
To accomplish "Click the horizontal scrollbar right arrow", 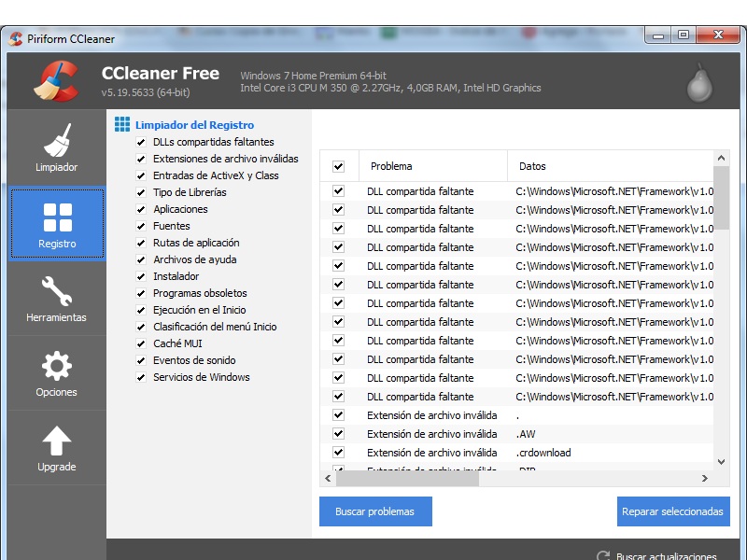I will [705, 479].
